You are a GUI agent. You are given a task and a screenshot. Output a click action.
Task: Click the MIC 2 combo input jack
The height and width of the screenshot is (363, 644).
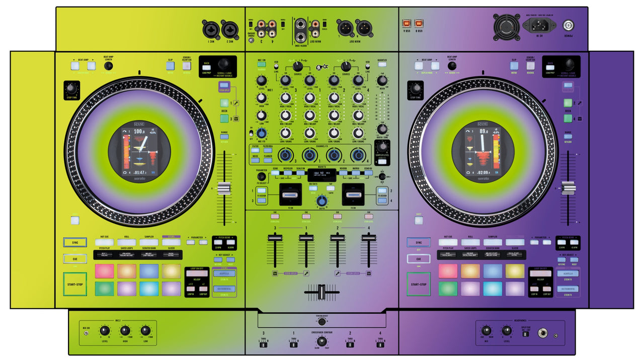[230, 29]
